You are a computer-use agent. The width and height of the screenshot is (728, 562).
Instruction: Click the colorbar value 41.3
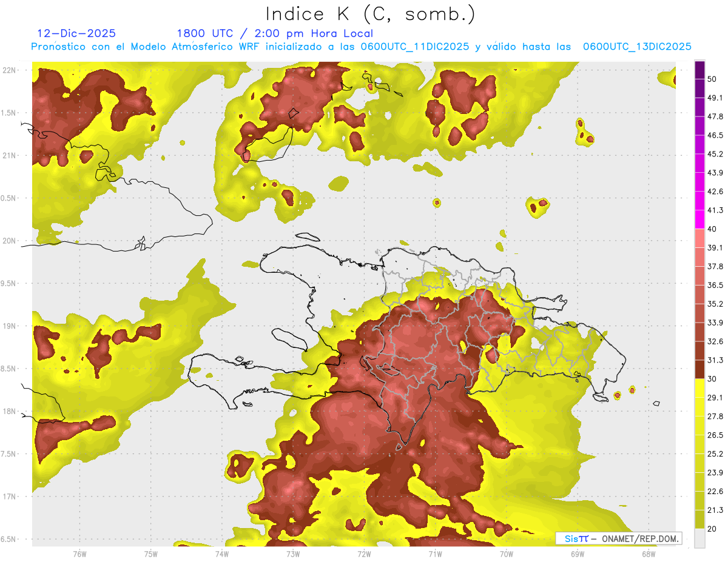[715, 210]
